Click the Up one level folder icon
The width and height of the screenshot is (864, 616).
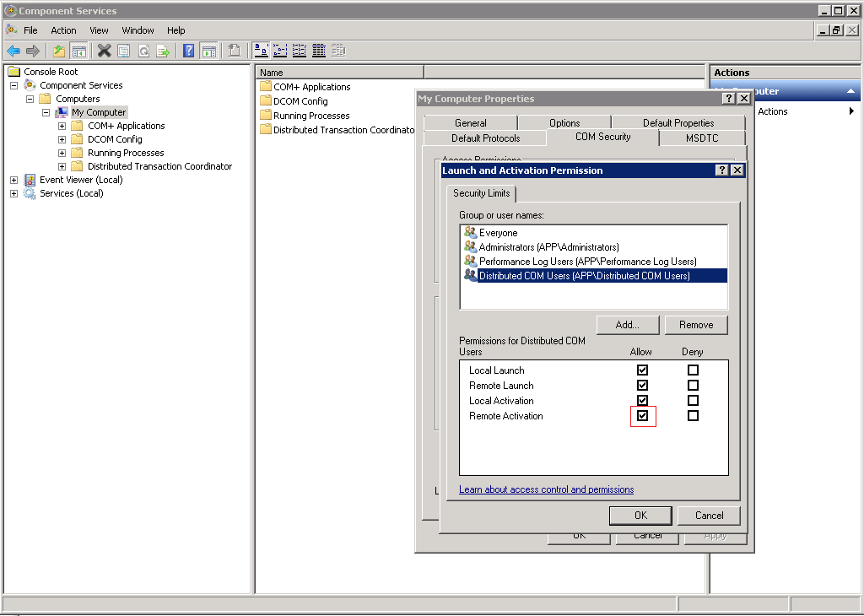(x=58, y=51)
